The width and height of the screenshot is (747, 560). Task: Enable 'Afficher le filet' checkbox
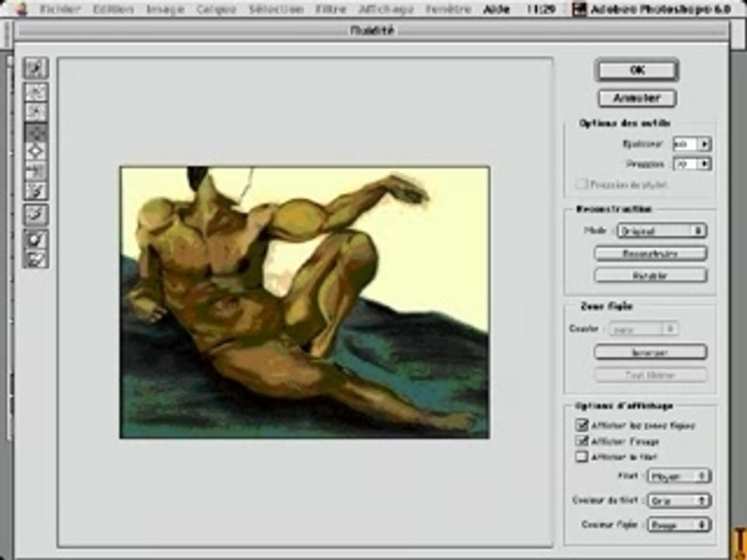(582, 457)
